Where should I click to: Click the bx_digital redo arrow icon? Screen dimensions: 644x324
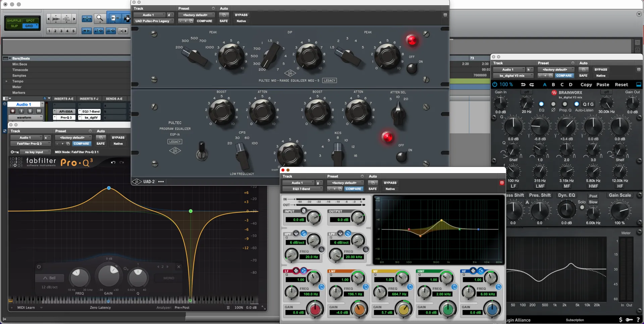pos(532,84)
